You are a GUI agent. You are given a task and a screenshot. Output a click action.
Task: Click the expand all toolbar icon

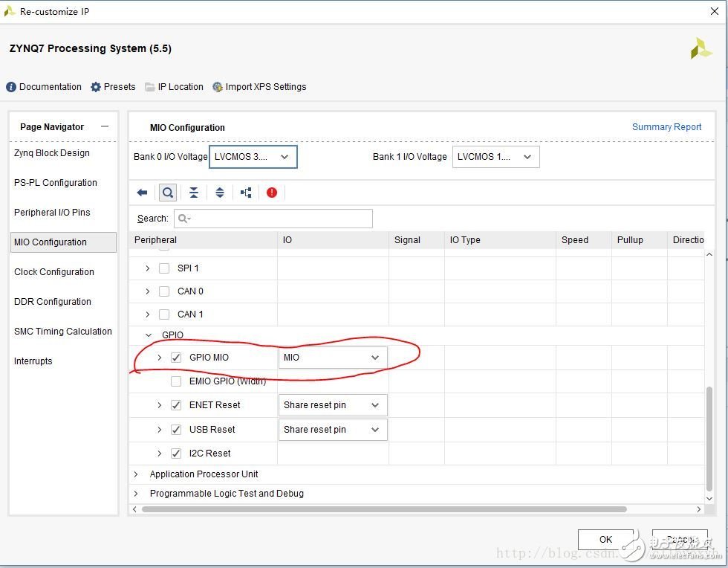[x=219, y=193]
